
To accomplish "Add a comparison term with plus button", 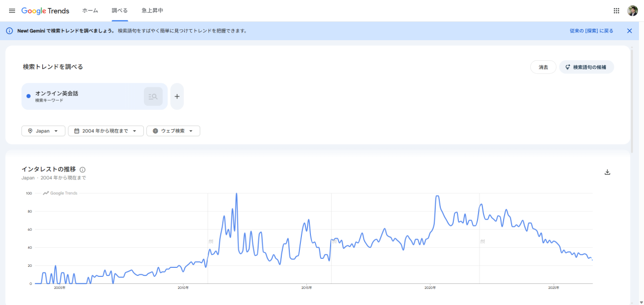I will coord(177,96).
